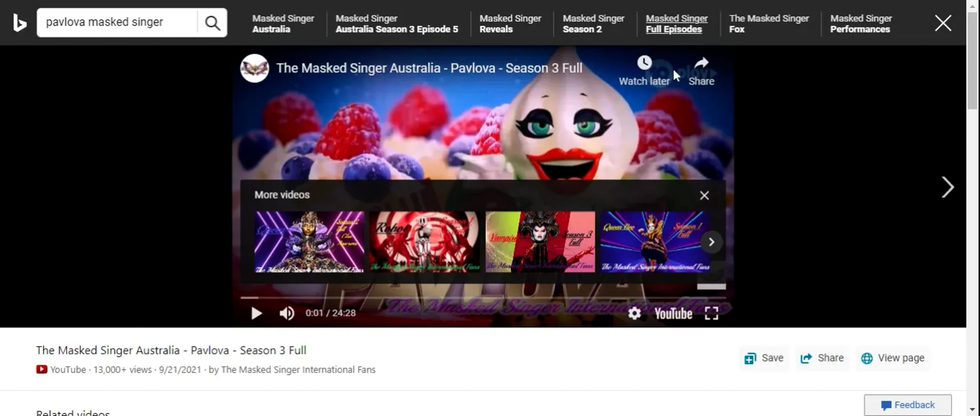Select Masked Singer Full Episodes suggestion
Viewport: 980px width, 416px height.
point(677,24)
